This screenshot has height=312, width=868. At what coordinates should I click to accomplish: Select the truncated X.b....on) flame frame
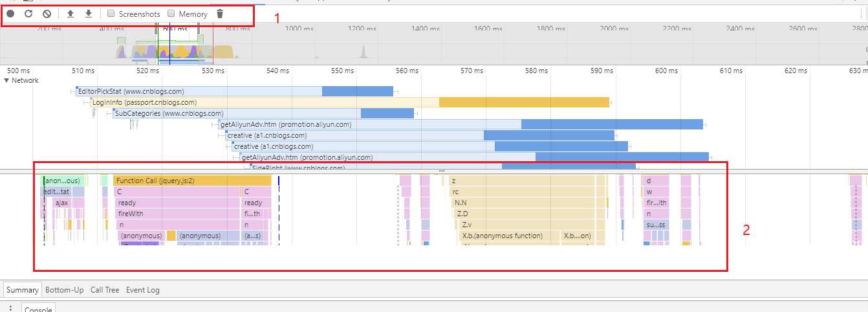tap(578, 236)
